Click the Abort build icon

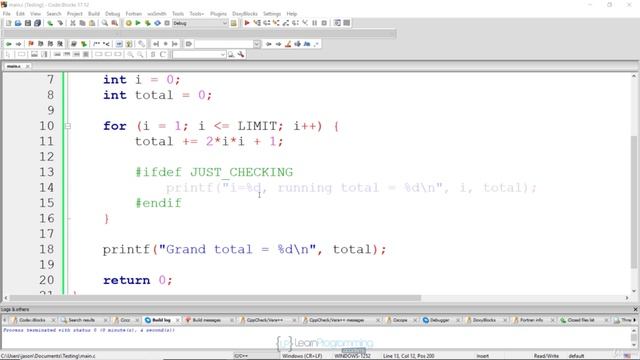tap(167, 23)
